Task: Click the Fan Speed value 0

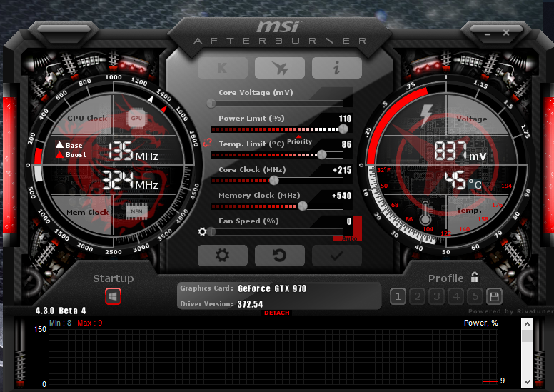Action: pyautogui.click(x=349, y=221)
